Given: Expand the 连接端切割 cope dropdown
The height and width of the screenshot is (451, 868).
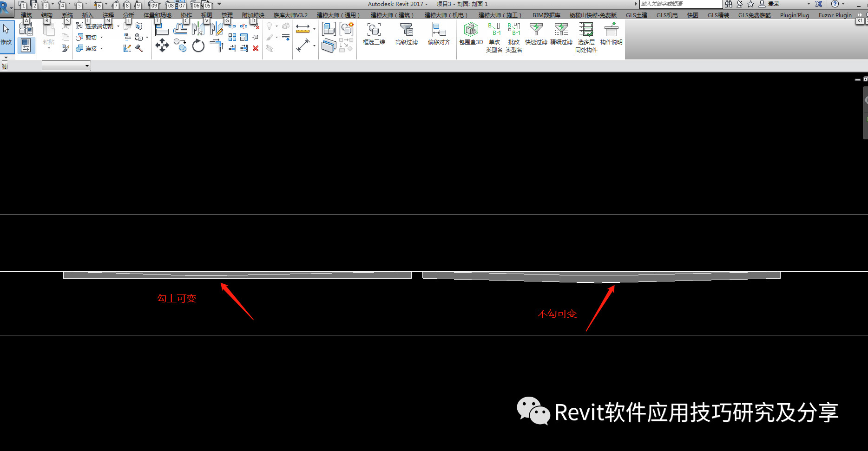Looking at the screenshot, I should 118,26.
